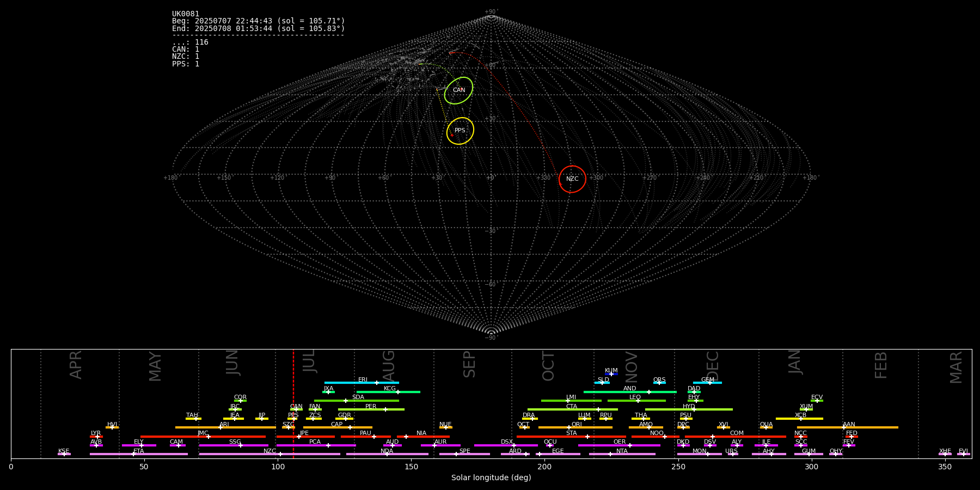Image resolution: width=980 pixels, height=490 pixels.
Task: Click the COM shower label in timeline
Action: point(737,433)
